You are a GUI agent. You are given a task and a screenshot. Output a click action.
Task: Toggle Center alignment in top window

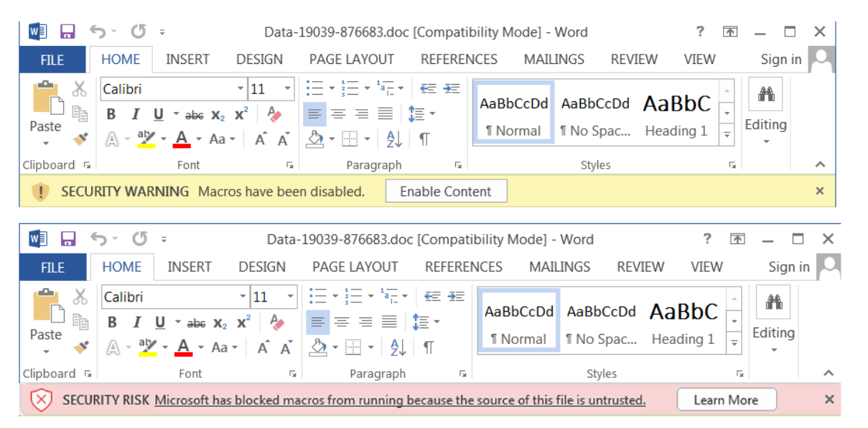338,114
